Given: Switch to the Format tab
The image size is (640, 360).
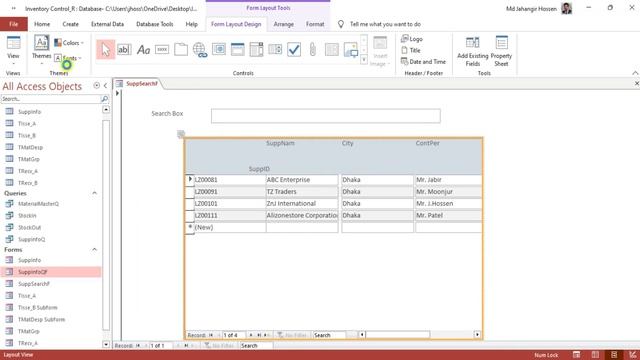Looking at the screenshot, I should coord(315,24).
